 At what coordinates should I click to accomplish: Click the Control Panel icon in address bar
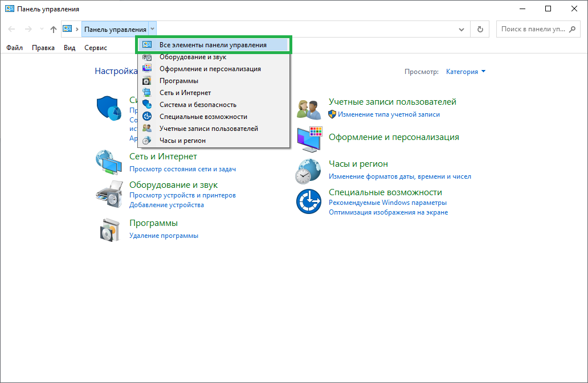(x=67, y=29)
